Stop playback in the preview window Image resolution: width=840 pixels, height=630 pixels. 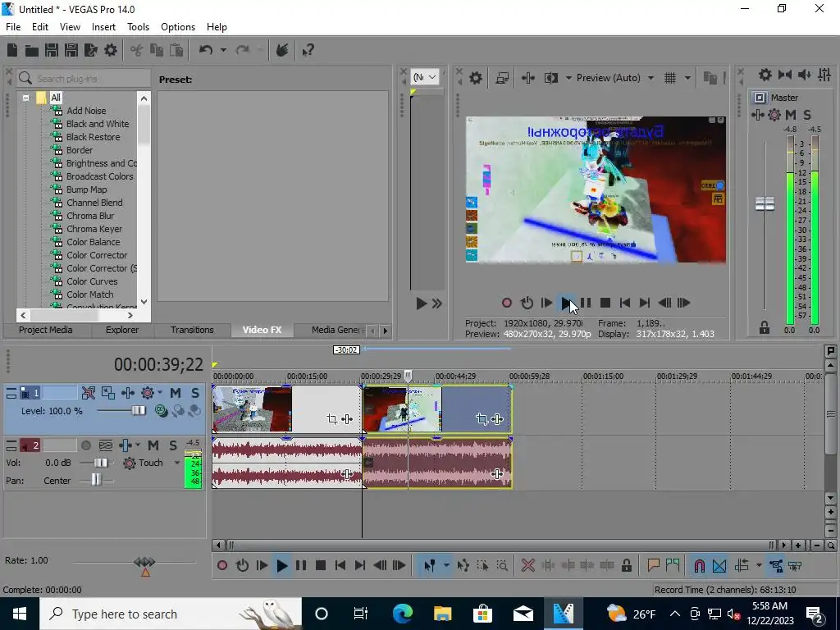coord(605,303)
